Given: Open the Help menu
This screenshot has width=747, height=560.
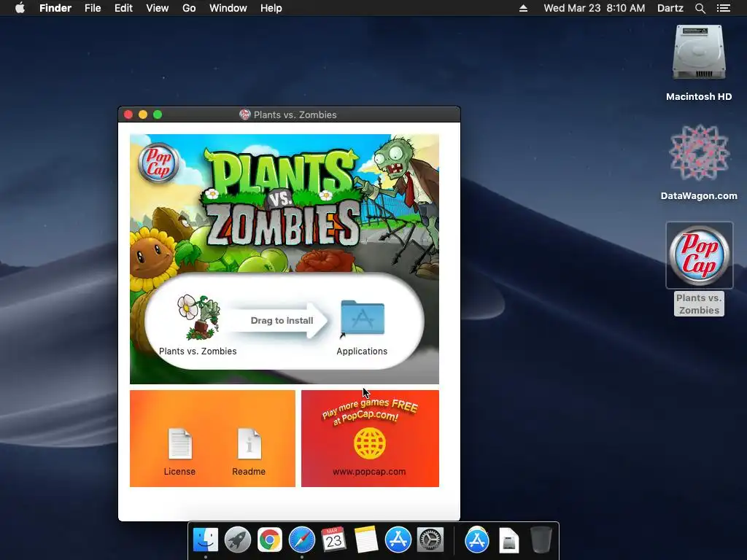Looking at the screenshot, I should [271, 8].
